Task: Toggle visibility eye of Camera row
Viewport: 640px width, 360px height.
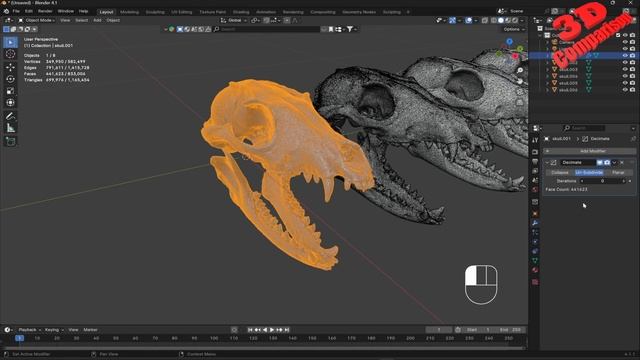Action: (625, 42)
